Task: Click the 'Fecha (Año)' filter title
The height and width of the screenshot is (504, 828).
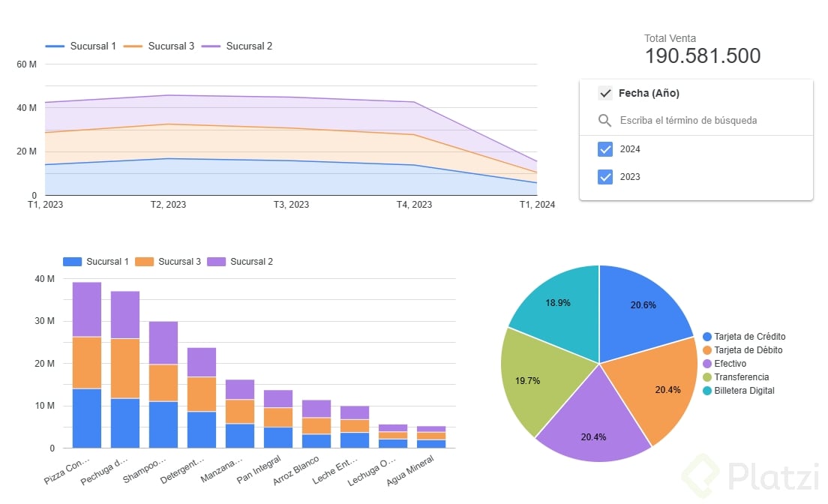Action: pyautogui.click(x=649, y=93)
